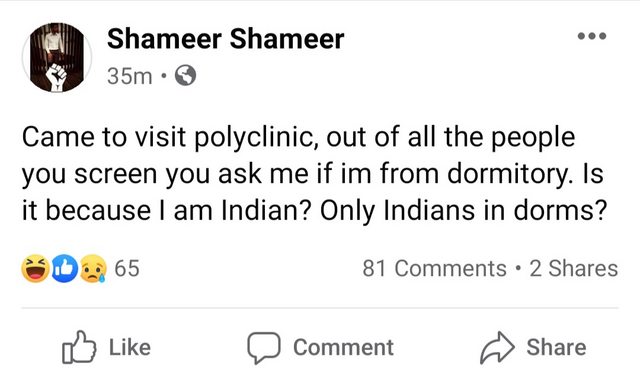This screenshot has width=640, height=385.
Task: Tap the speech bubble Comment icon
Action: click(x=264, y=348)
